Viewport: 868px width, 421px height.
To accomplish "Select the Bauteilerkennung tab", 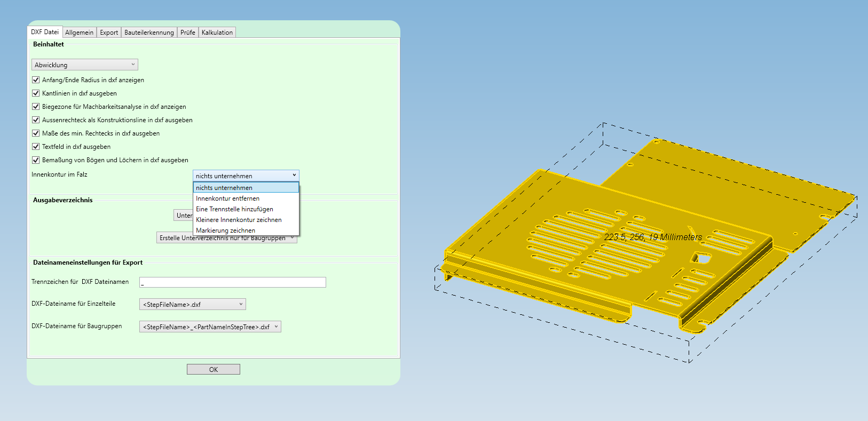I will 149,33.
